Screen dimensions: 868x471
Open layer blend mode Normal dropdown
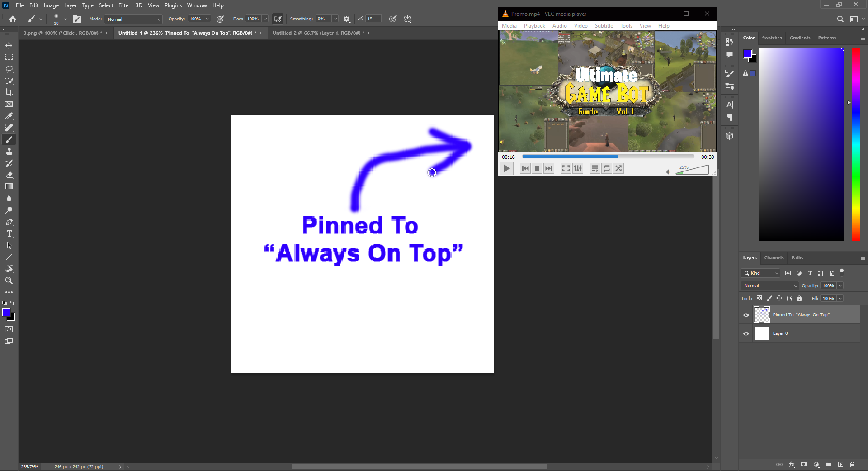770,285
